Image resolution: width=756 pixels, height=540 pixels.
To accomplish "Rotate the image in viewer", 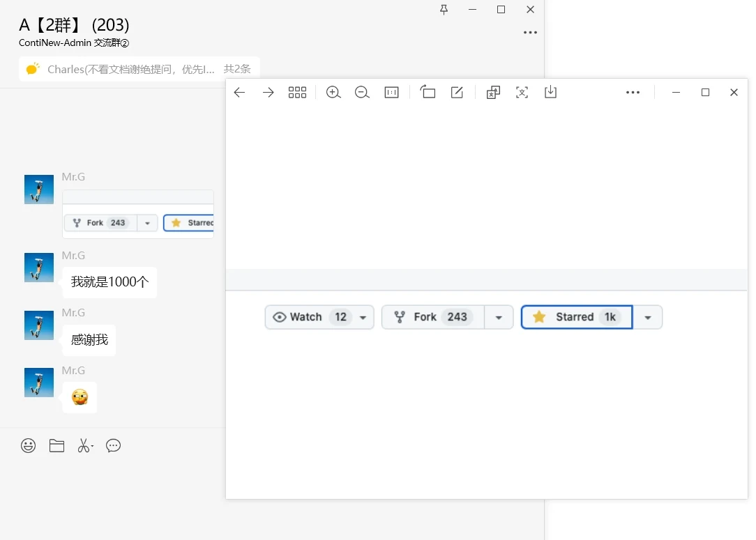I will point(428,91).
